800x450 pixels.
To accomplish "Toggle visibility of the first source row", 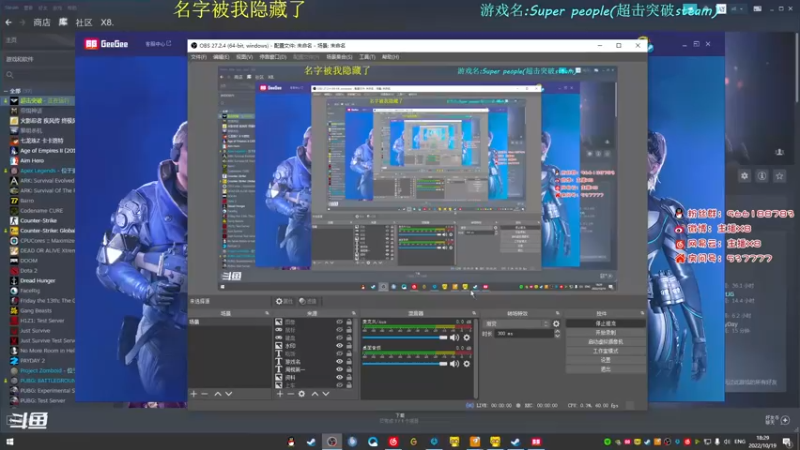I will (339, 322).
